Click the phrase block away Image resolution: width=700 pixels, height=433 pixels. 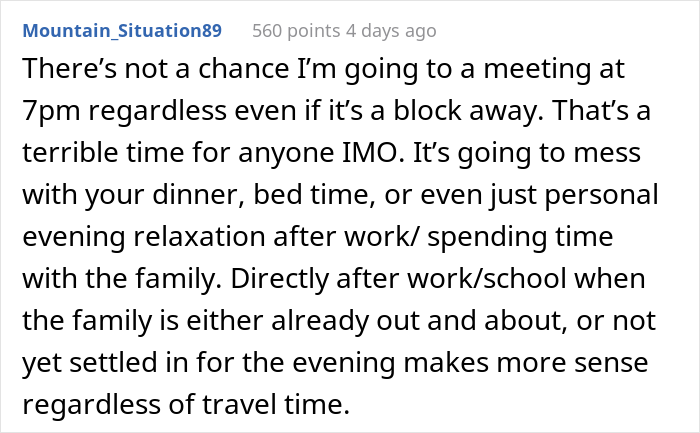point(468,111)
